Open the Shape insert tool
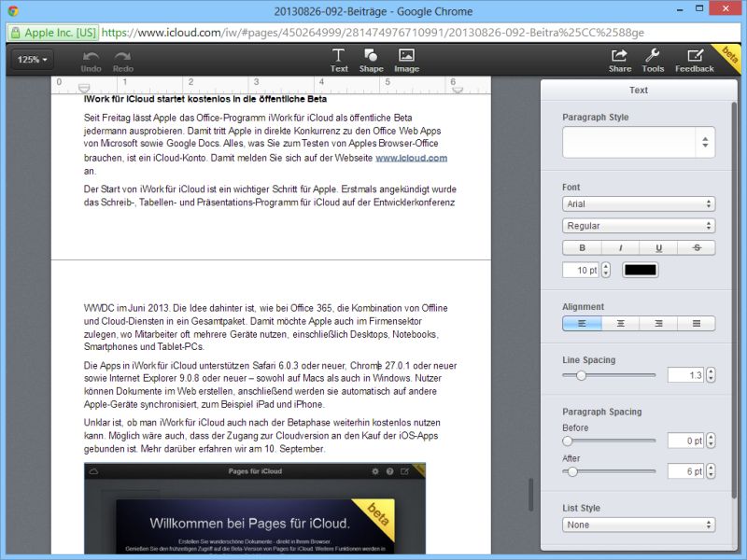 pos(371,55)
